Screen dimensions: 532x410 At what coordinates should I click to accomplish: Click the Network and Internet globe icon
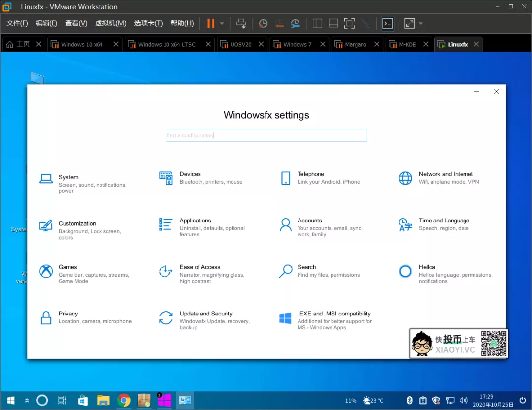coord(405,178)
